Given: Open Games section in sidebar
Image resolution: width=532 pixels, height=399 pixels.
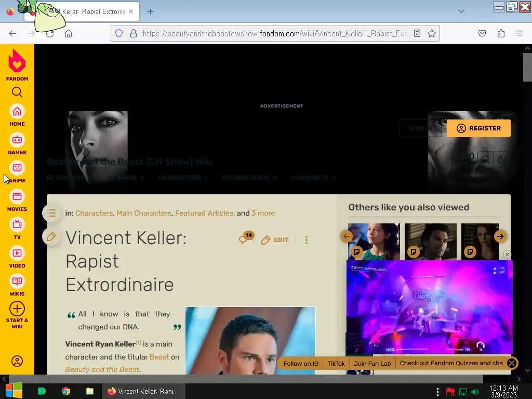Looking at the screenshot, I should pyautogui.click(x=17, y=144).
